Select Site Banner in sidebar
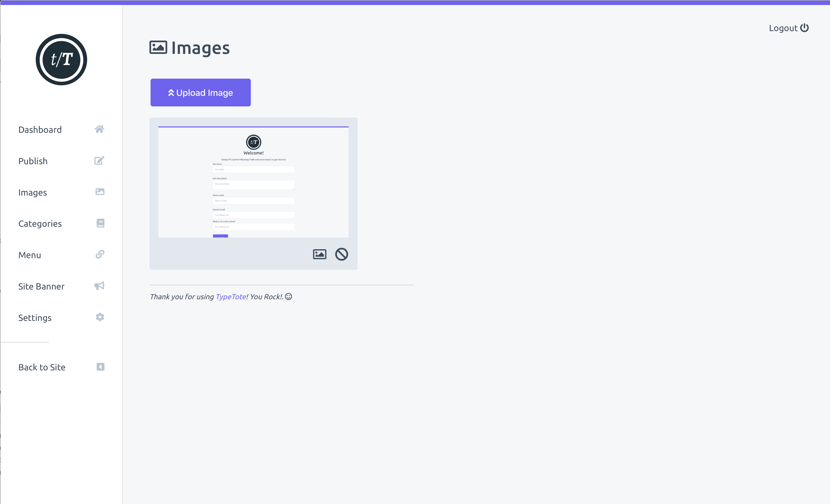The image size is (830, 504). tap(41, 286)
